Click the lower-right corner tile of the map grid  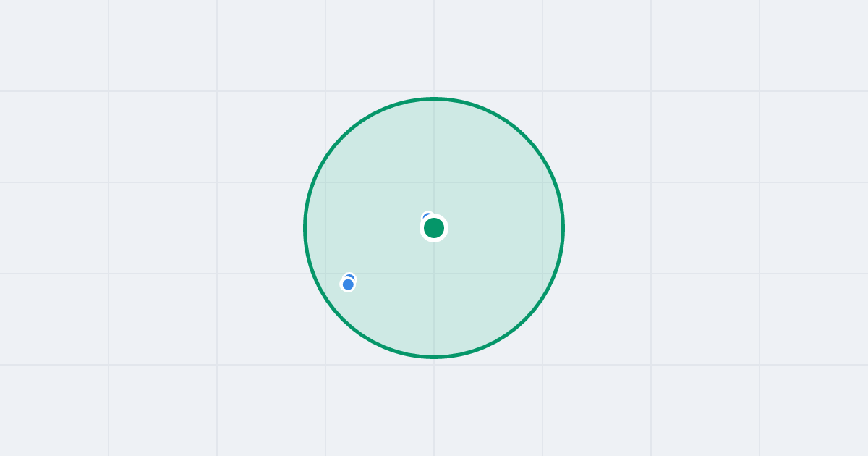(814, 410)
